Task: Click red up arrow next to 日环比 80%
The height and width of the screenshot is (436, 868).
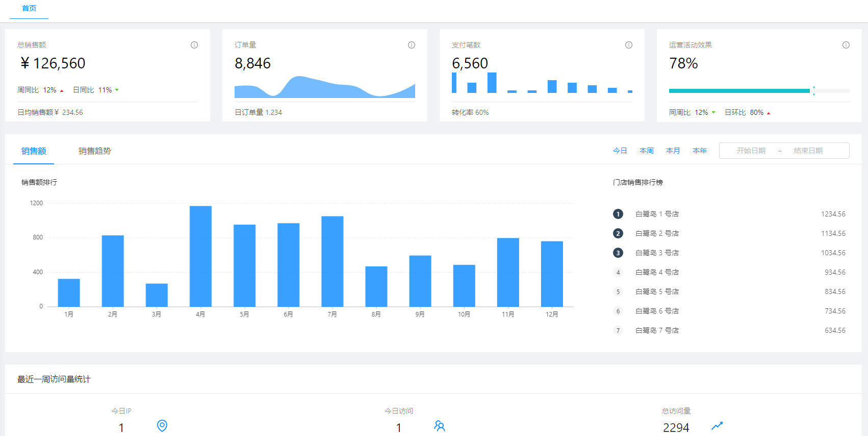Action: coord(769,113)
